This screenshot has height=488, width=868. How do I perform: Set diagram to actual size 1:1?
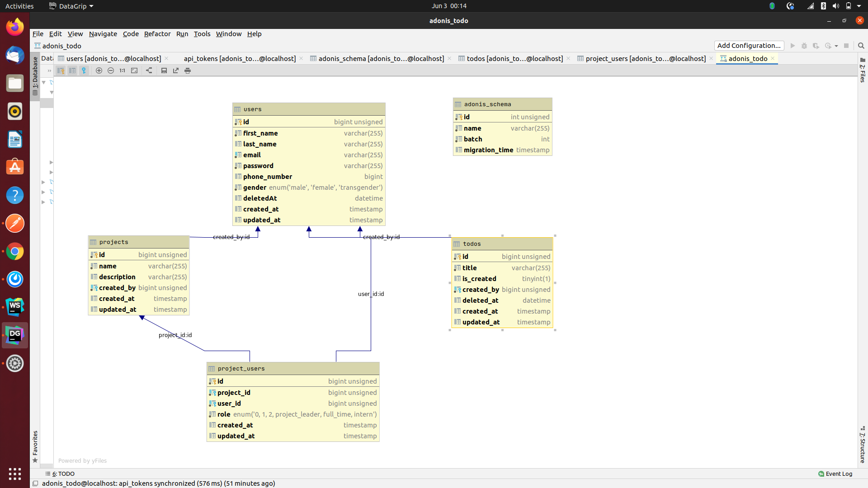click(123, 70)
